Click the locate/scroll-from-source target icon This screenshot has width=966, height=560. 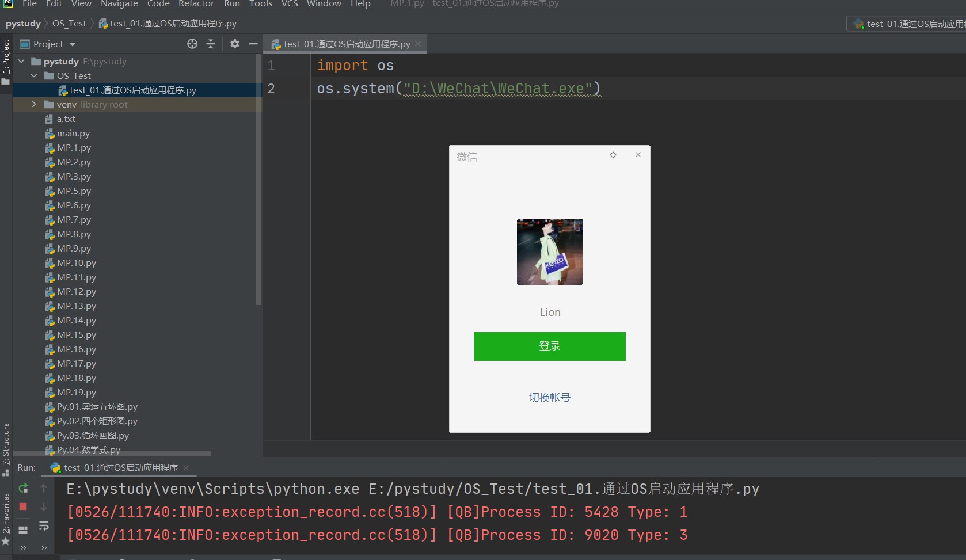tap(192, 44)
